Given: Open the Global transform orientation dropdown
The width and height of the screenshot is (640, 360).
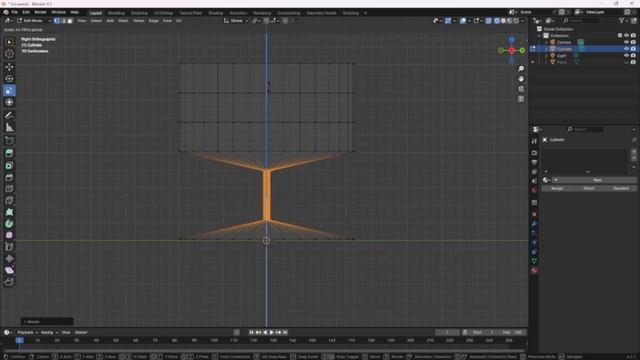Looking at the screenshot, I should (236, 21).
